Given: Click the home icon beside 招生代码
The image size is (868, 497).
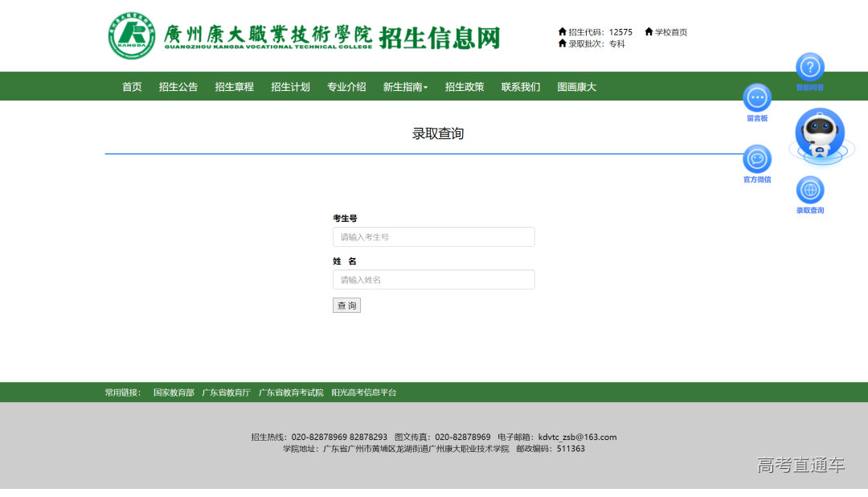Looking at the screenshot, I should (x=562, y=32).
